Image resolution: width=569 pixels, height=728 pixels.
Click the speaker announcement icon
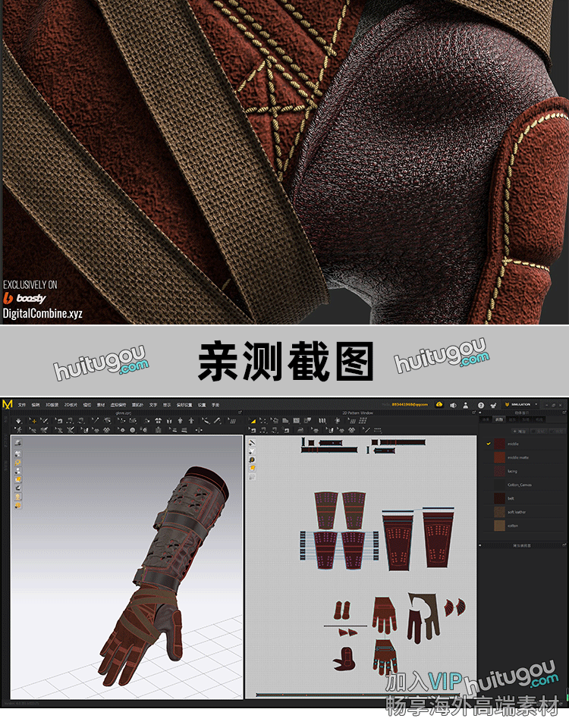point(453,405)
